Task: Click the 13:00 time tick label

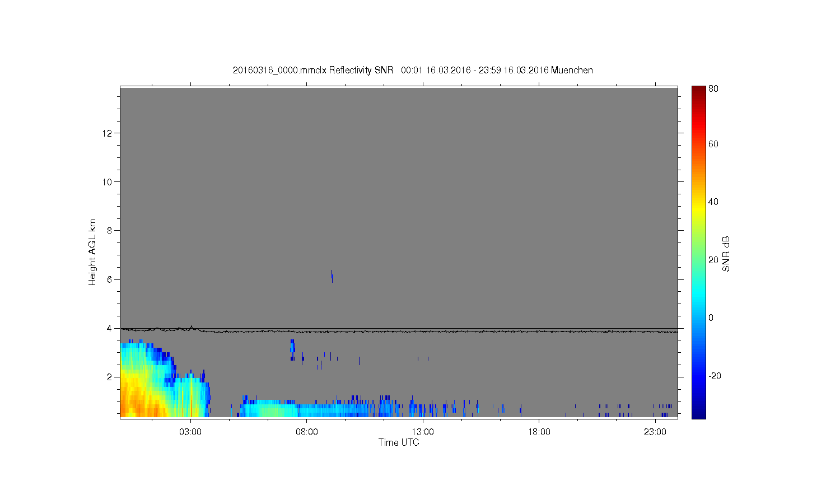Action: point(423,432)
